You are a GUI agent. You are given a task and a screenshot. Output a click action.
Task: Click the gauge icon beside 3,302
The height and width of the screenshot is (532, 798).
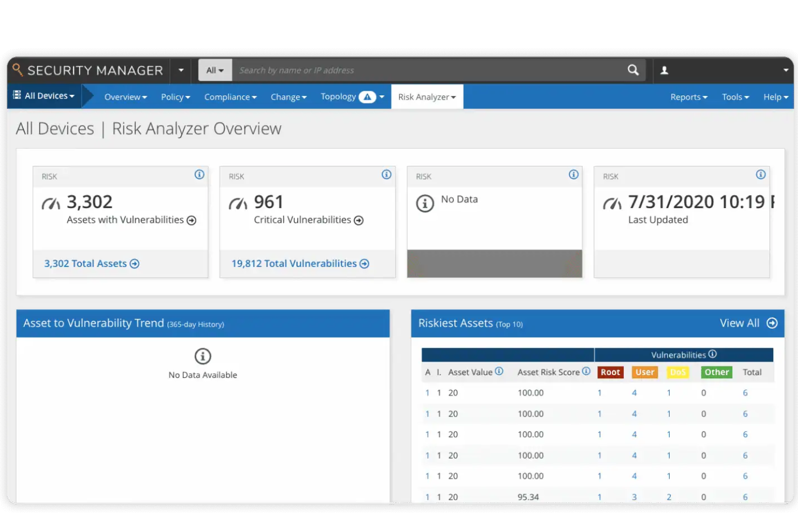[x=51, y=204]
